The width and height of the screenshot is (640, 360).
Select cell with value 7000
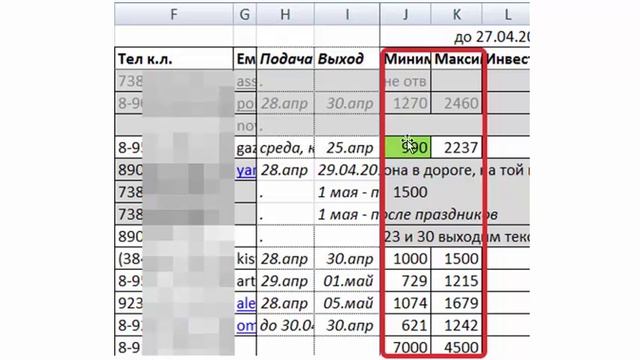[407, 347]
